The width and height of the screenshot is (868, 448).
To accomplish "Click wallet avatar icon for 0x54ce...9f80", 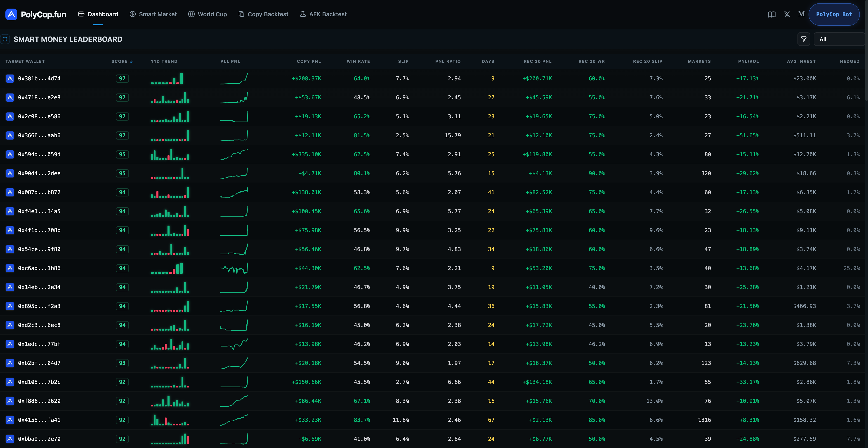I will tap(10, 249).
